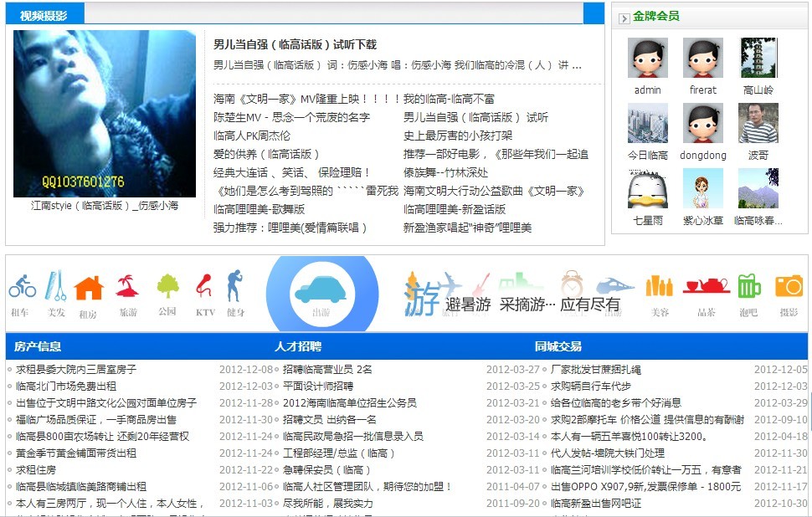Open job post 2012海南临高单位招生公务员
812x517 pixels.
[x=350, y=403]
